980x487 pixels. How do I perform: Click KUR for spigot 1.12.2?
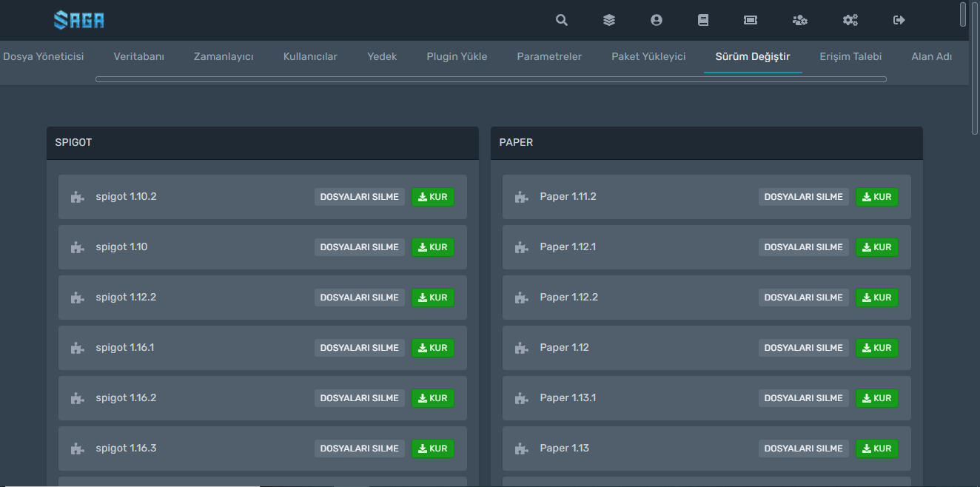click(x=433, y=298)
